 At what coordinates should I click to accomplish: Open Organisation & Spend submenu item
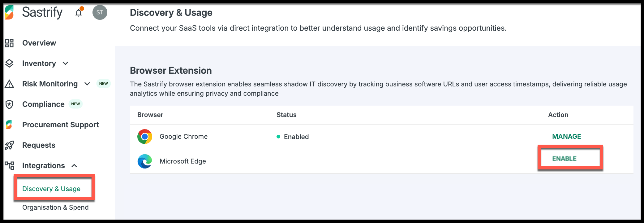point(55,207)
